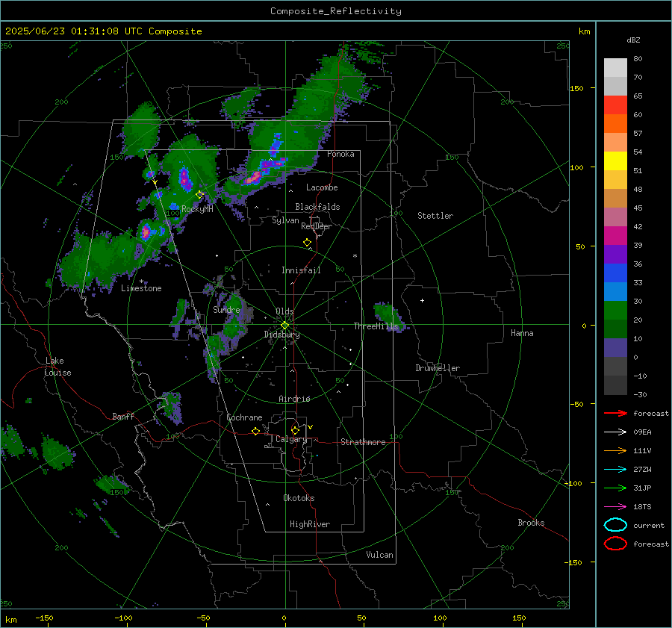Click the Banff town label
The image size is (672, 628).
tap(123, 417)
